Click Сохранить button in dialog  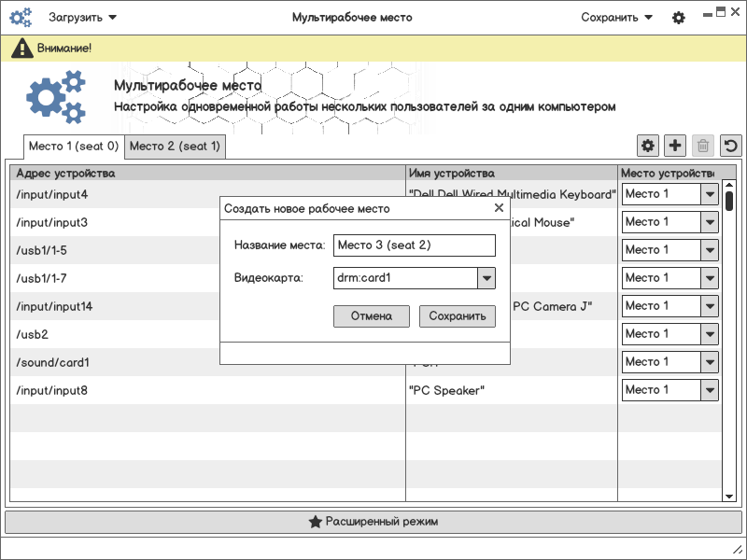click(x=458, y=316)
